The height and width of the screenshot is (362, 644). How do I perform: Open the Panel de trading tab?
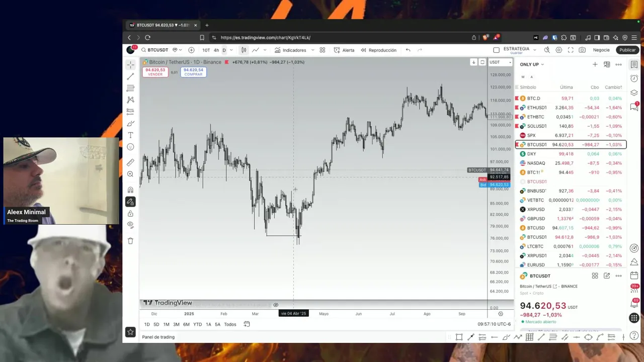pos(158,337)
